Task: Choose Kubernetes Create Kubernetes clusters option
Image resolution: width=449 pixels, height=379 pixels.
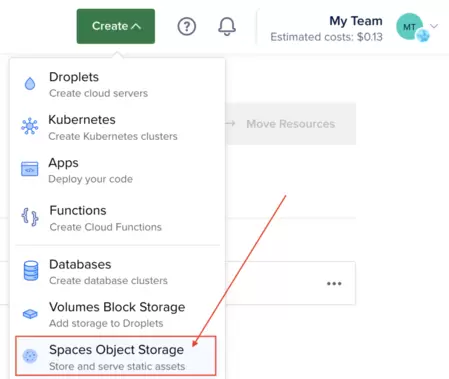Action: click(117, 127)
